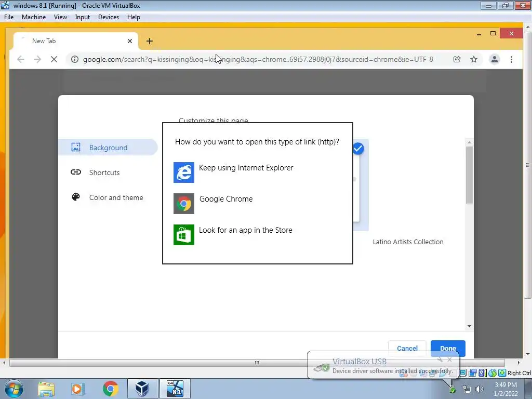Click the VirtualBox display status icon
Screen dimensions: 532x399
[x=463, y=373]
